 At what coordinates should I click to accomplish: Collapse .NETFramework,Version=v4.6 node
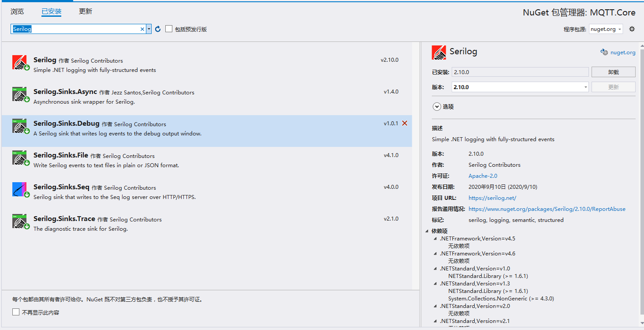click(436, 253)
